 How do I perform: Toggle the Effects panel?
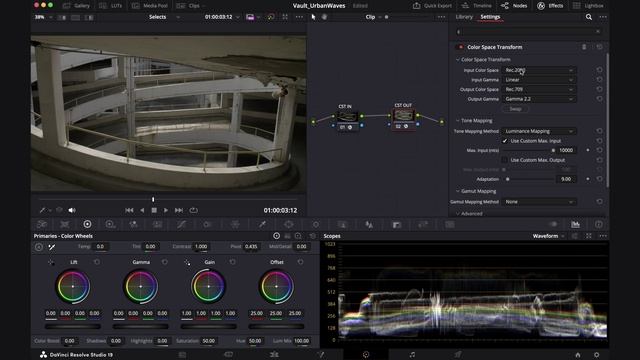[x=550, y=6]
